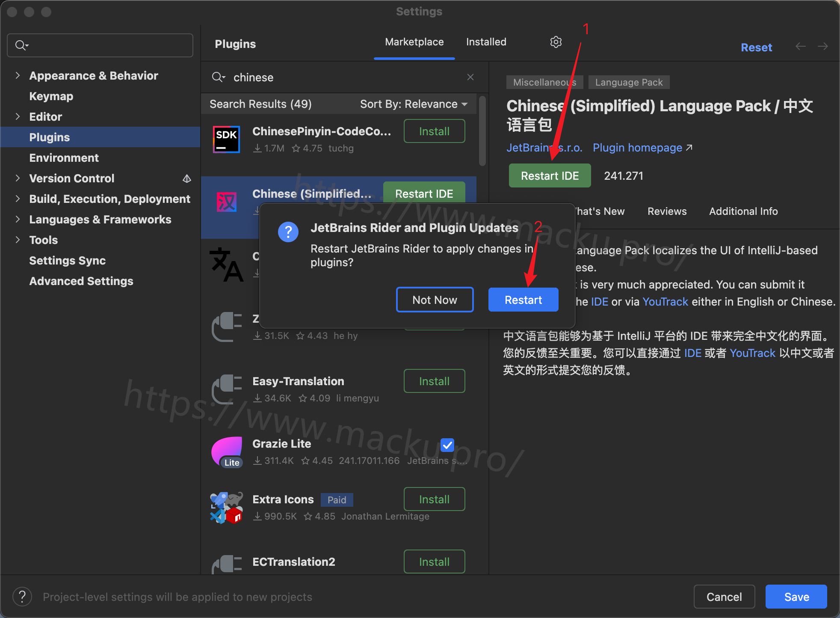The height and width of the screenshot is (618, 840).
Task: Click the Miscellaneous tag
Action: click(x=544, y=82)
